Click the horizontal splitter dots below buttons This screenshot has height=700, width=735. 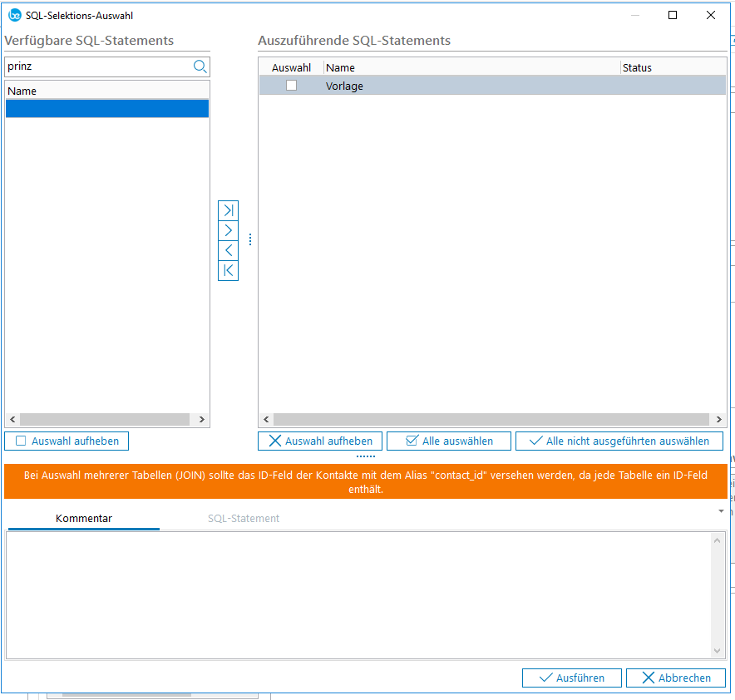click(366, 456)
